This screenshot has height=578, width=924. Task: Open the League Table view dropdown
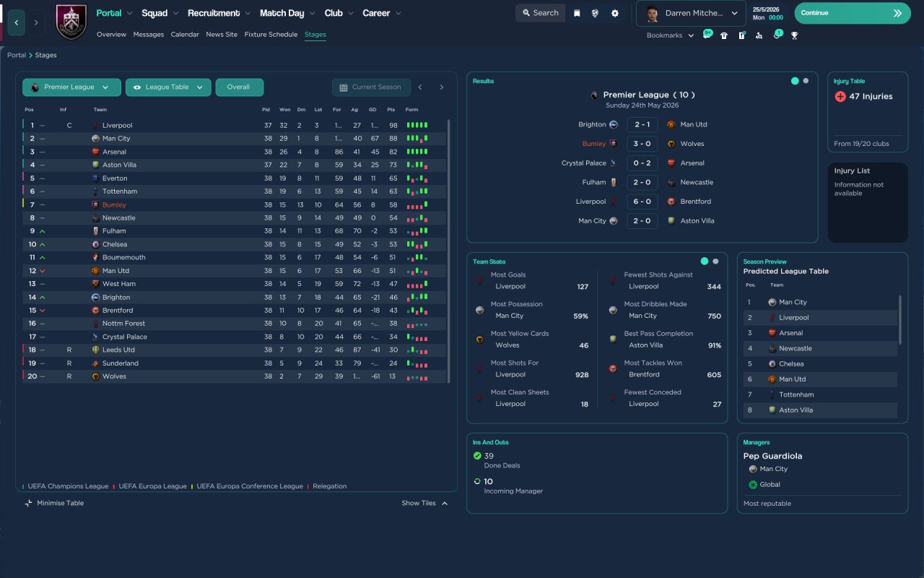[x=168, y=87]
